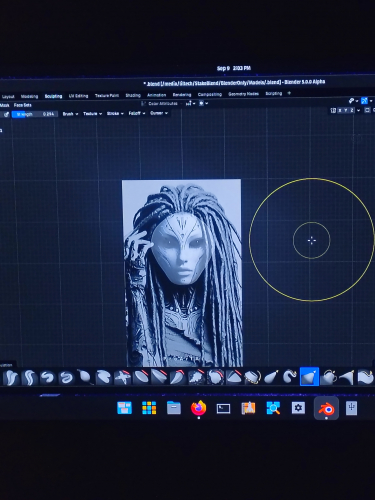Open the Falloff dropdown

(x=137, y=113)
